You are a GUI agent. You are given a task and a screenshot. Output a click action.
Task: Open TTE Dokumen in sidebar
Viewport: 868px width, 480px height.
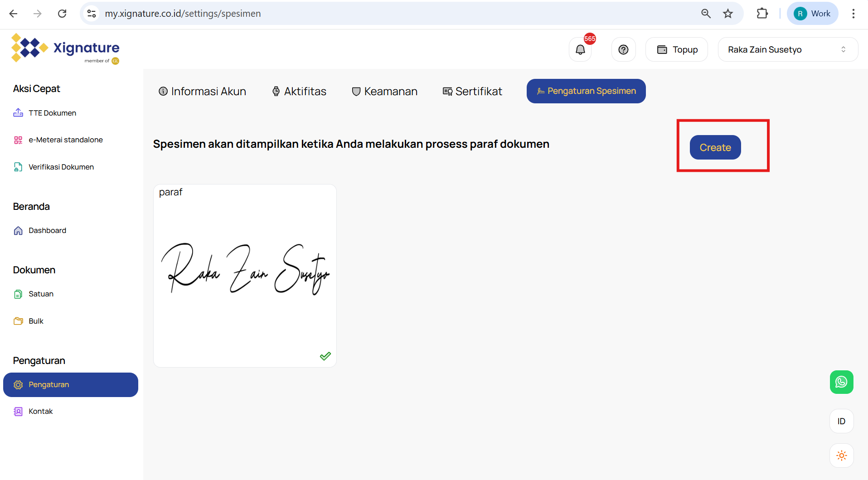[52, 113]
